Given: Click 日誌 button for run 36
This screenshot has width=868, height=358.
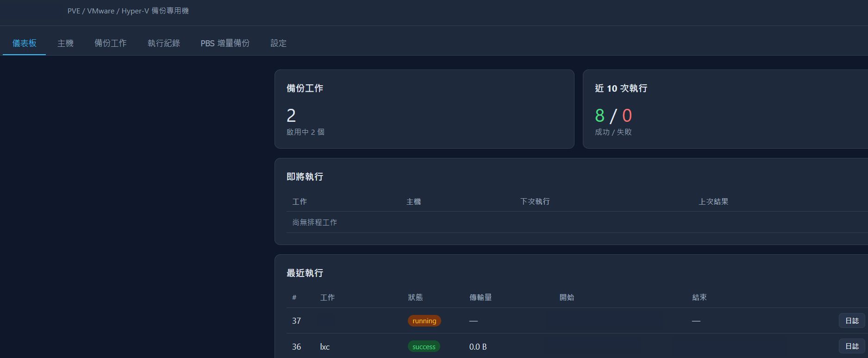Looking at the screenshot, I should pos(852,346).
